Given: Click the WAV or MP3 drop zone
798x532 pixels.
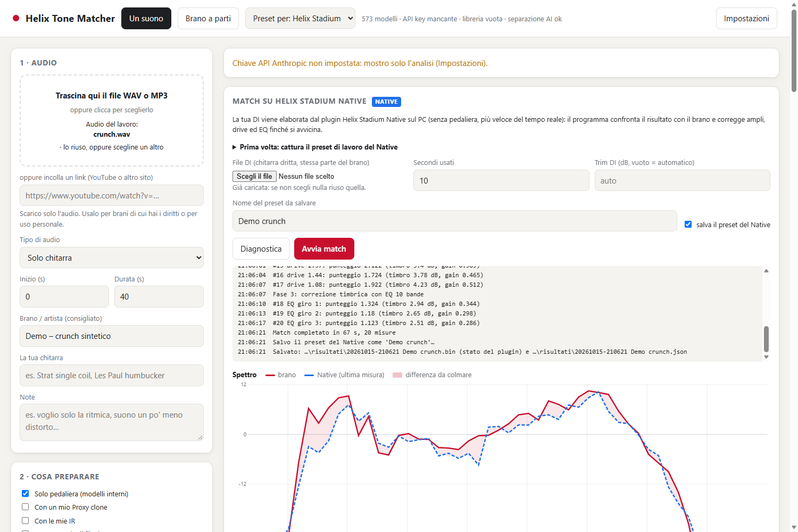Looking at the screenshot, I should 112,121.
